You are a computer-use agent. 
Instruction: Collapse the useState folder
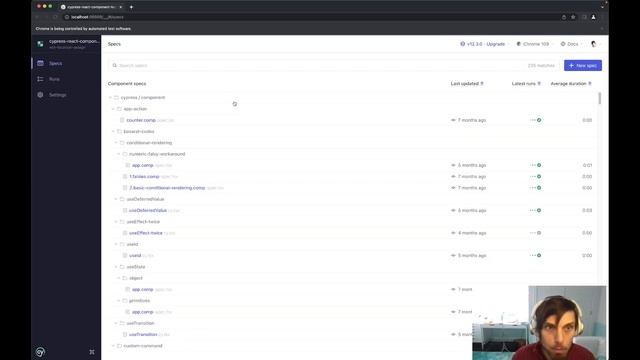[116, 267]
